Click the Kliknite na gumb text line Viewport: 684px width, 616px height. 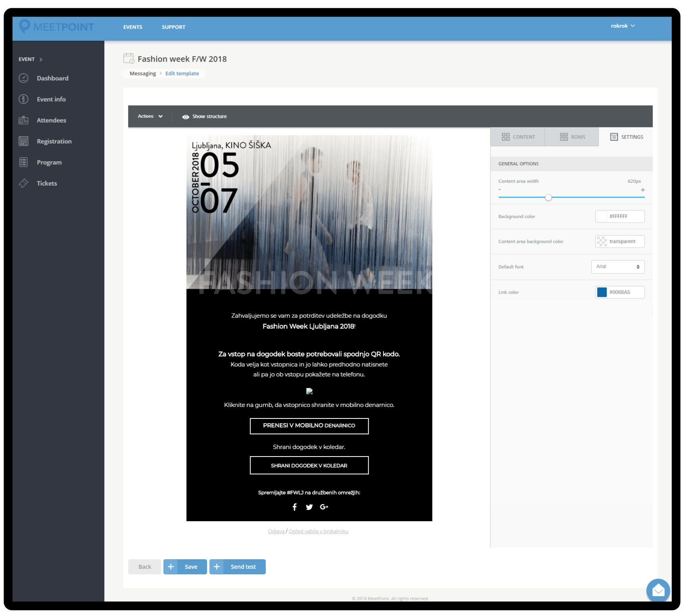[309, 405]
